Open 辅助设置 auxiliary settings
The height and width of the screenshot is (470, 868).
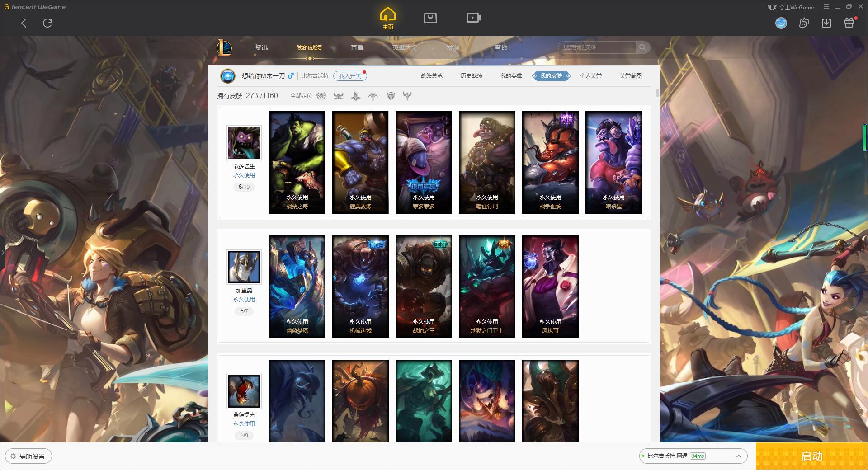(28, 456)
